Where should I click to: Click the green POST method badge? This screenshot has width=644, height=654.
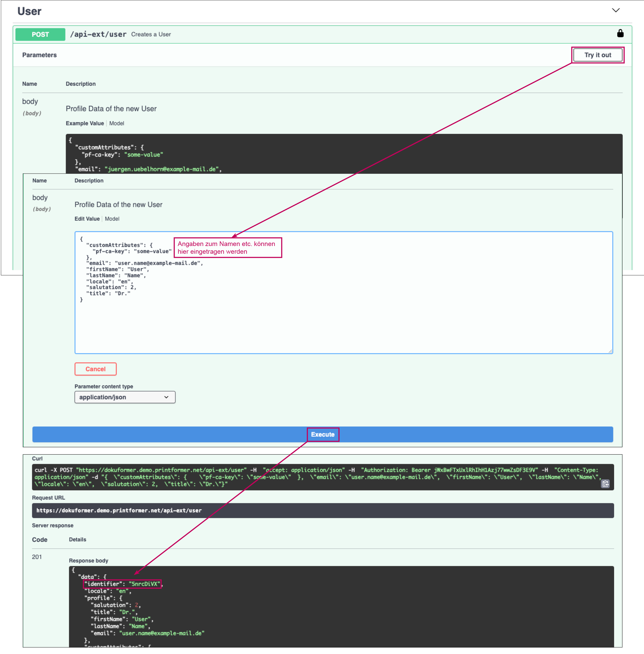point(40,34)
